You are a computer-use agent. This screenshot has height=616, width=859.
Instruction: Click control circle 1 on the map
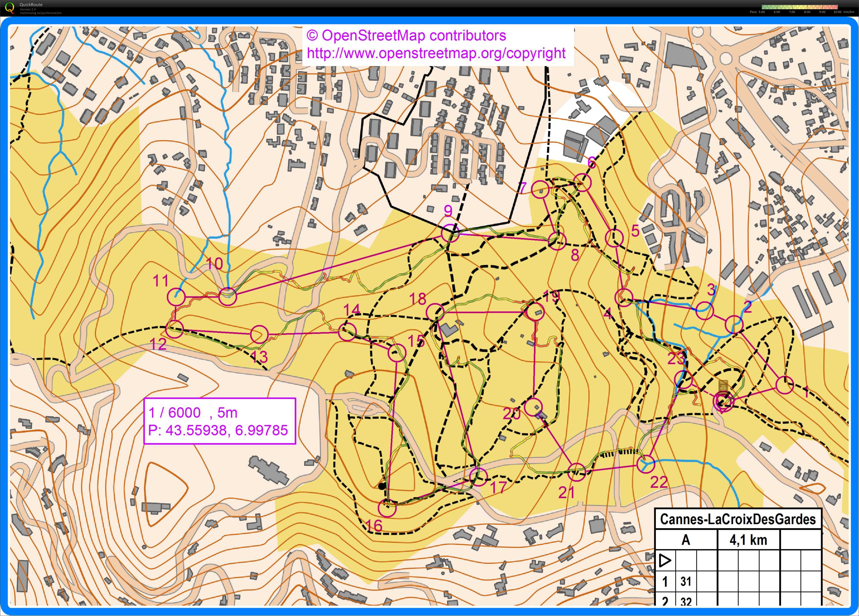(784, 385)
